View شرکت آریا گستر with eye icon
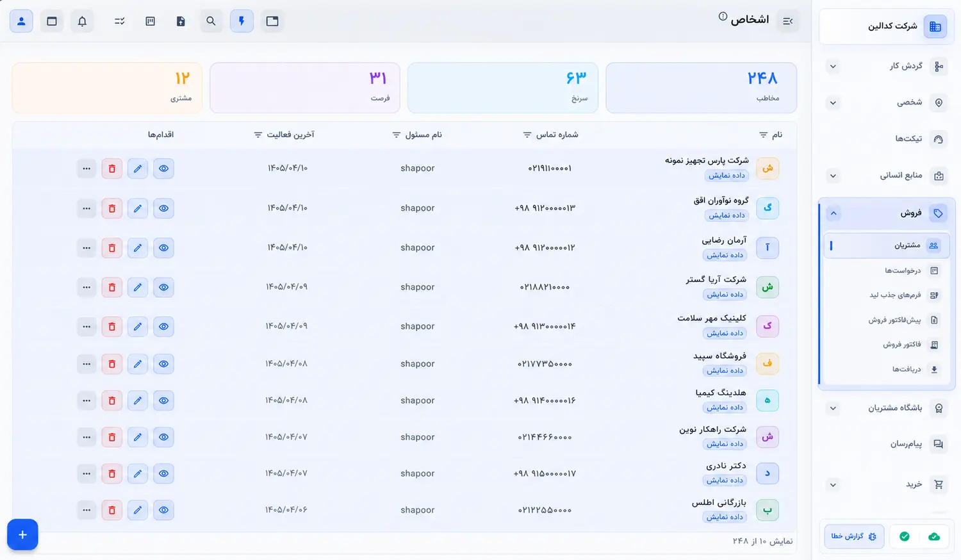The height and width of the screenshot is (560, 961). pyautogui.click(x=164, y=287)
